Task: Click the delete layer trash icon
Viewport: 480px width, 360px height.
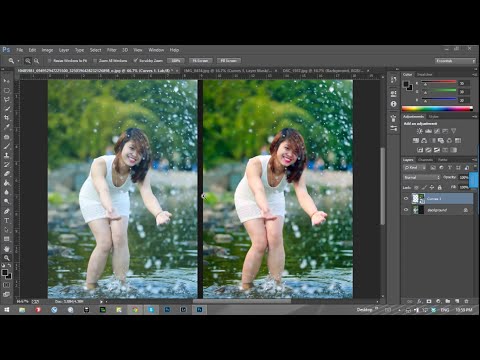Action: [466, 301]
